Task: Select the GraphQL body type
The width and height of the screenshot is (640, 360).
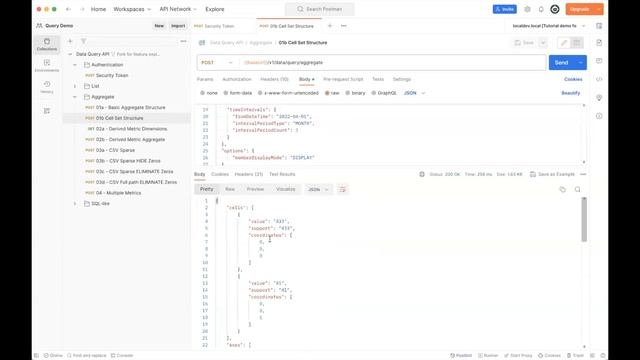Action: [x=384, y=93]
